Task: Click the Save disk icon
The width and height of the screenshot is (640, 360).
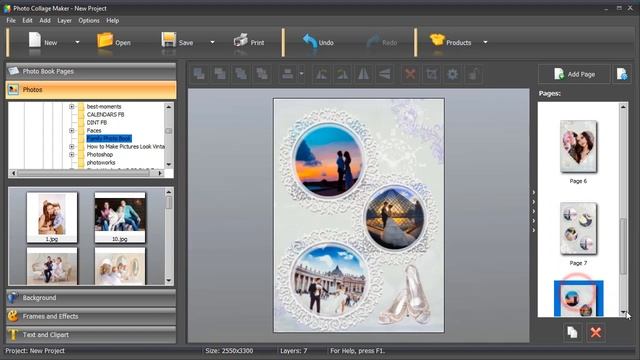Action: [x=169, y=41]
